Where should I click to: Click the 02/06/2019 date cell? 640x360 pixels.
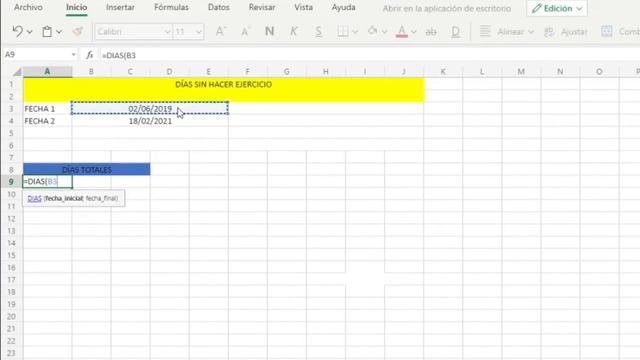(150, 109)
